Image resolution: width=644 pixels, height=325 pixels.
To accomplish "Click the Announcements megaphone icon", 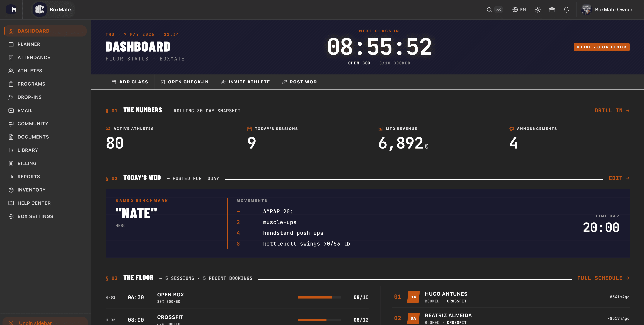I will pos(512,129).
